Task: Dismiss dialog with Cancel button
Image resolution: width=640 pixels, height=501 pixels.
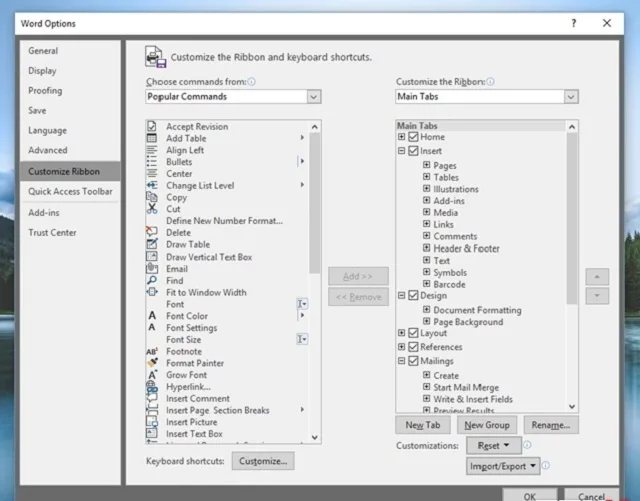Action: coord(591,496)
